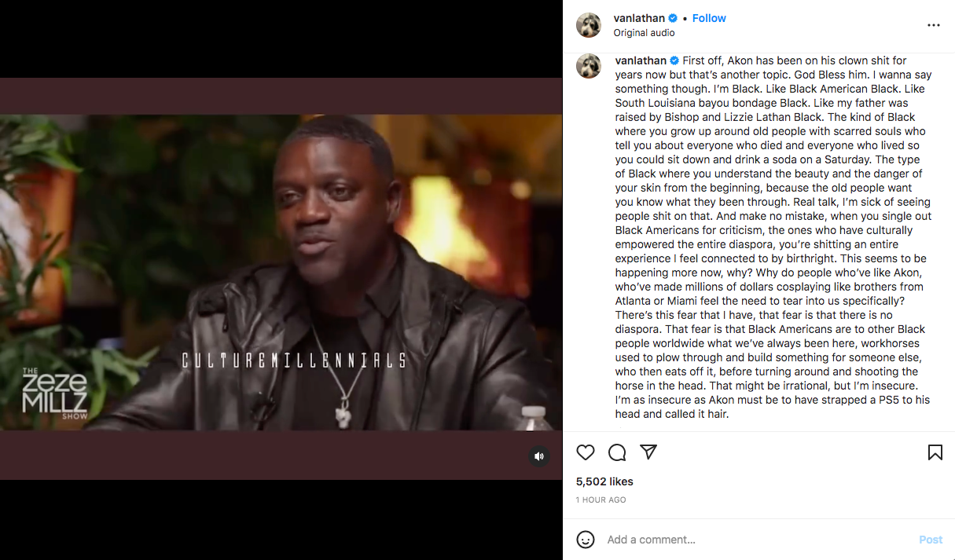Click vanlathan profile picture in header
Viewport: 955px width, 560px height.
click(589, 25)
